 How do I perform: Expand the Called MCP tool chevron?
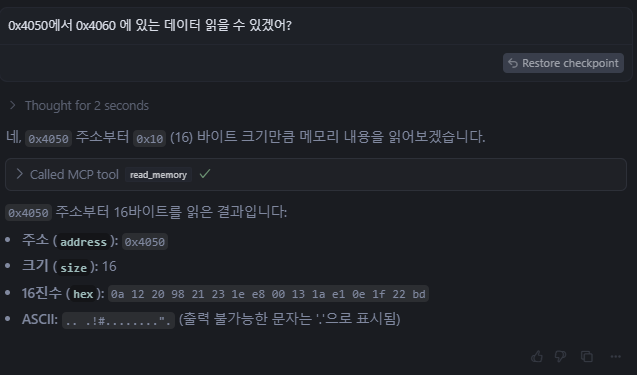19,174
